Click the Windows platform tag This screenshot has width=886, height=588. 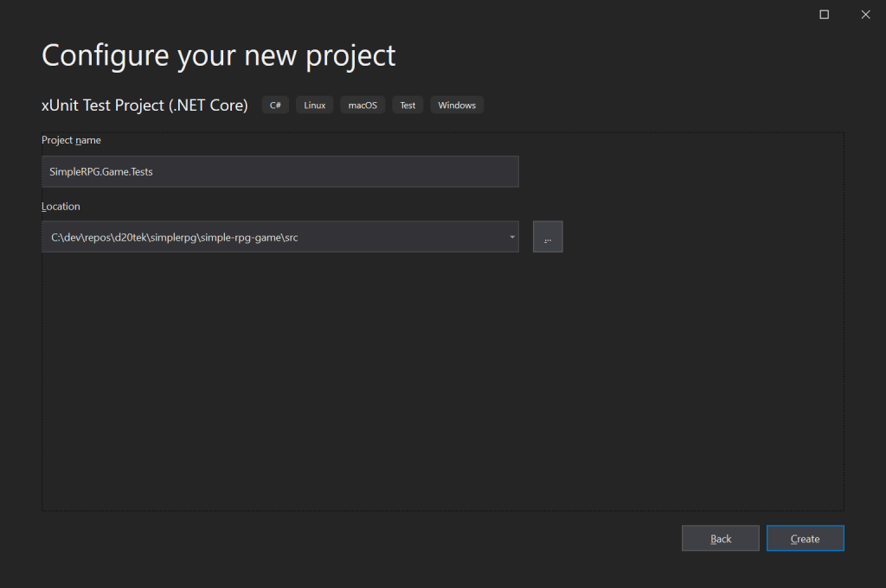457,105
